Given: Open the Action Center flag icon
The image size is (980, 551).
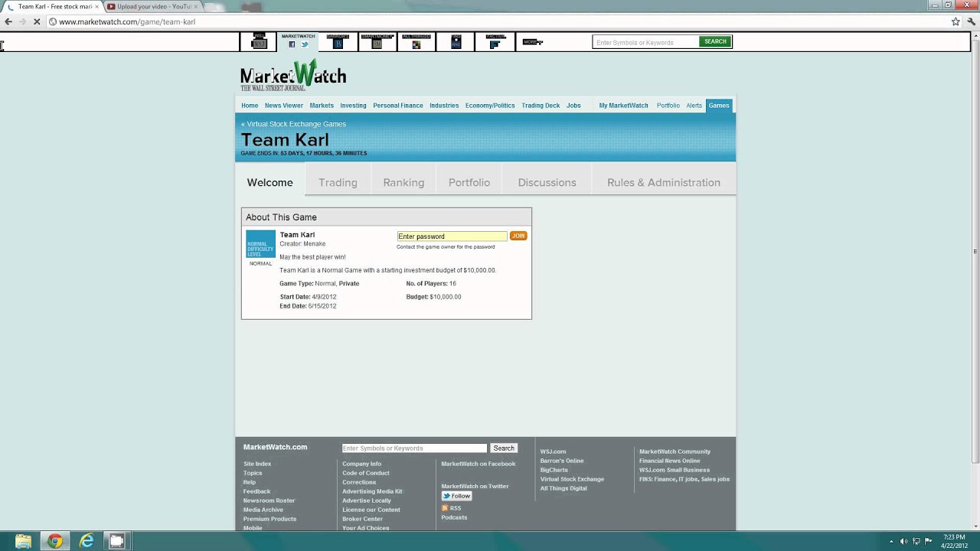Looking at the screenshot, I should [x=929, y=542].
